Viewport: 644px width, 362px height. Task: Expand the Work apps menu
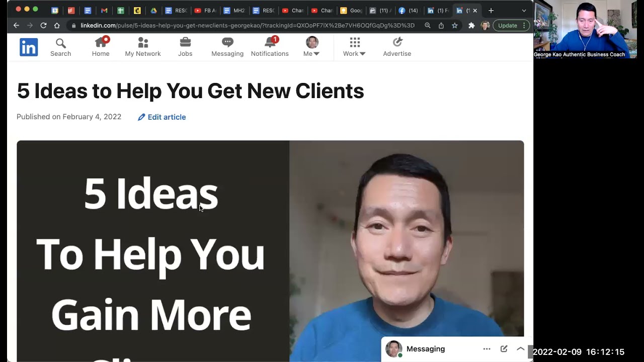(x=354, y=47)
